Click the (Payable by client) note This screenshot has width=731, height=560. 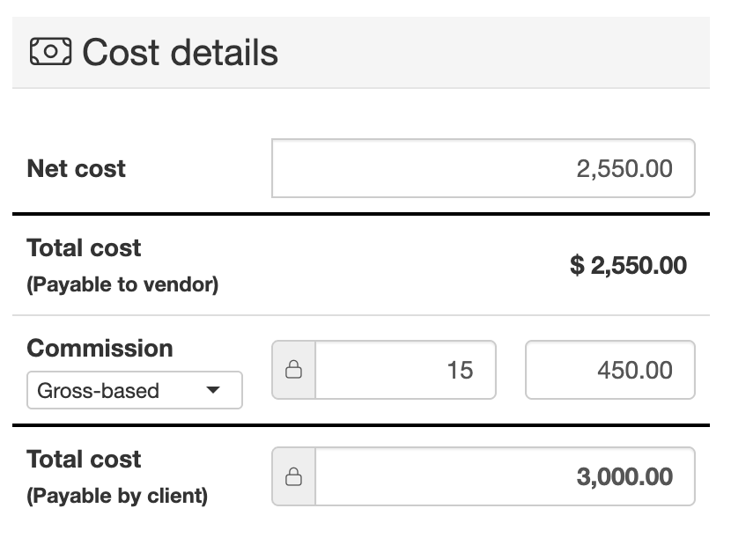[x=117, y=497]
